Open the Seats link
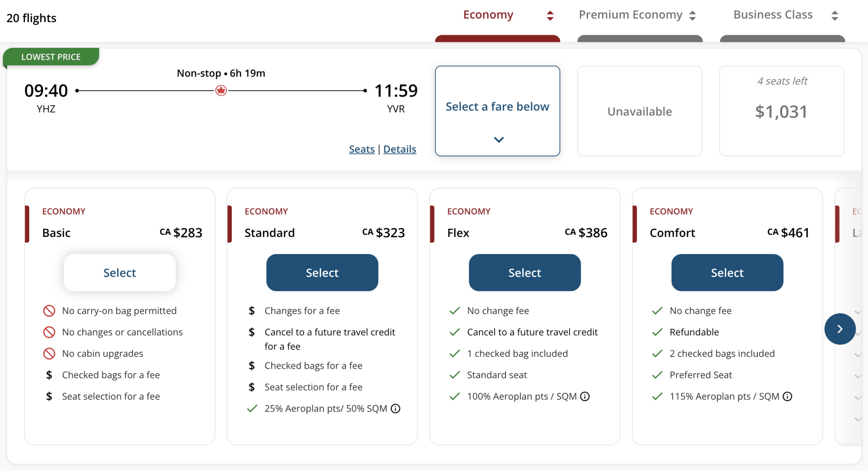This screenshot has height=471, width=868. pyautogui.click(x=362, y=149)
